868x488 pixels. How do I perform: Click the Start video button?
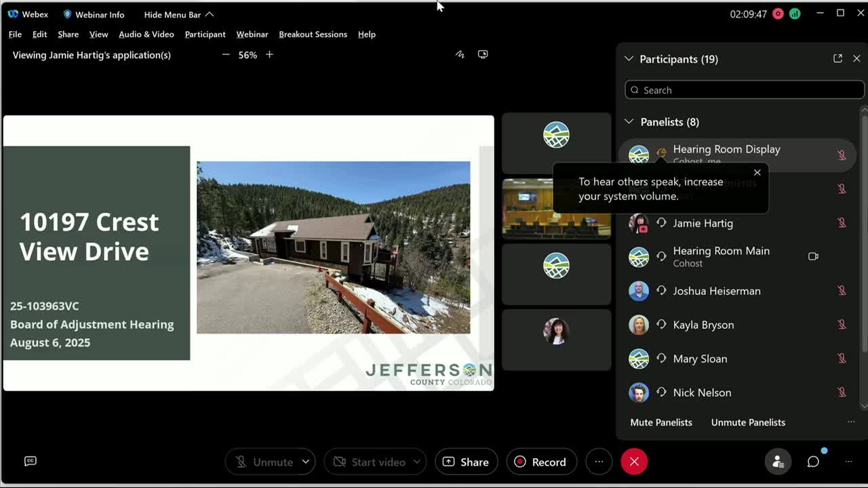click(x=369, y=462)
